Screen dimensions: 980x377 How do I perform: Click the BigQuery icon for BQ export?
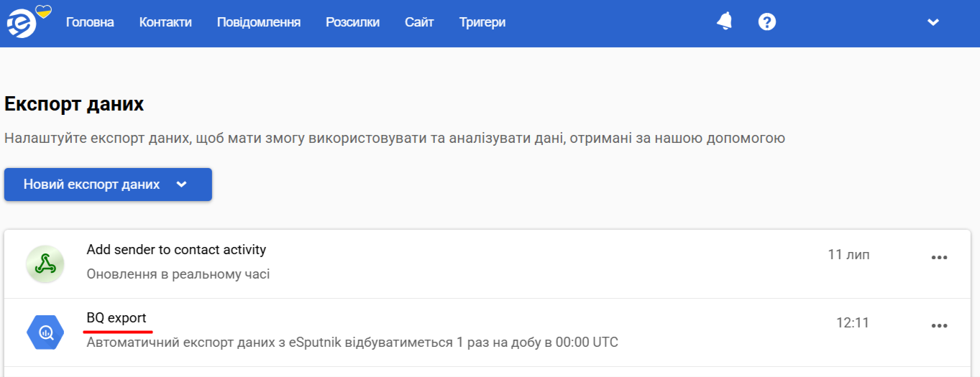(45, 332)
